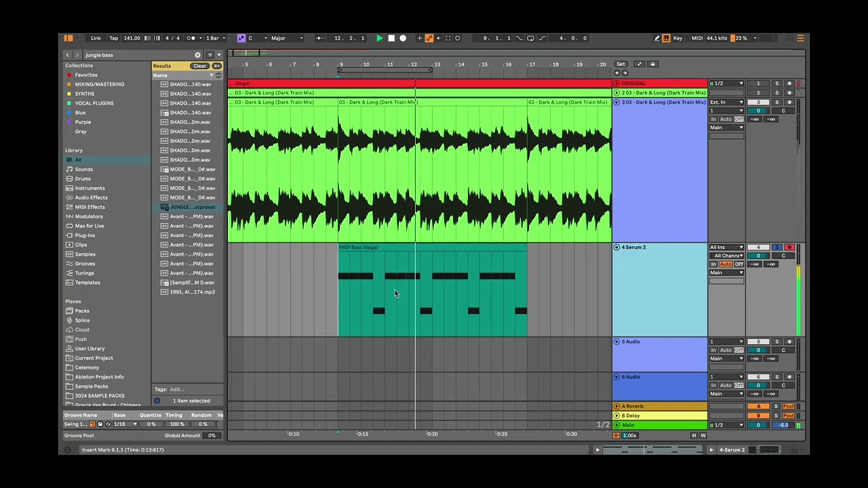Enable Draw Mode pencil
Screen dimensions: 868x488
tap(657, 38)
